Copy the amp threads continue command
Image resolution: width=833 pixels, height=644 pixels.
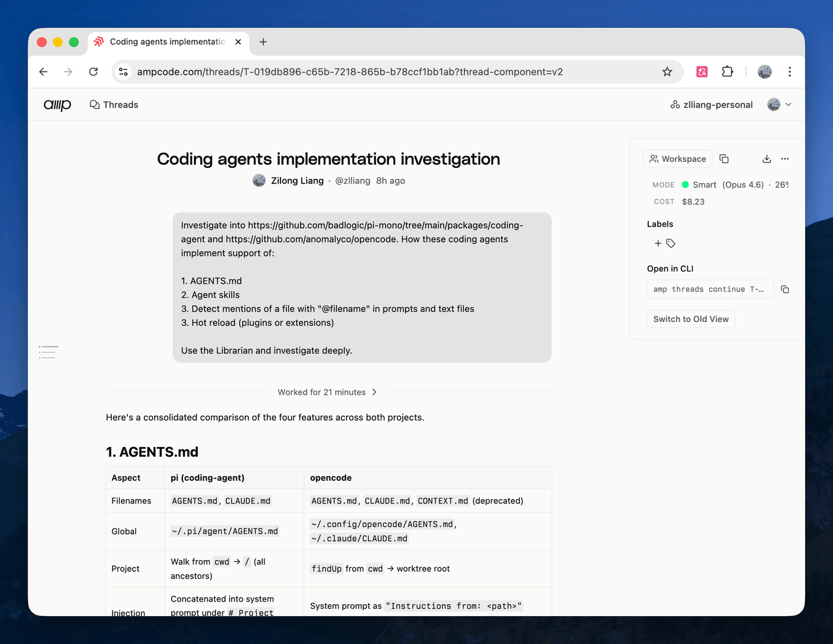point(785,289)
